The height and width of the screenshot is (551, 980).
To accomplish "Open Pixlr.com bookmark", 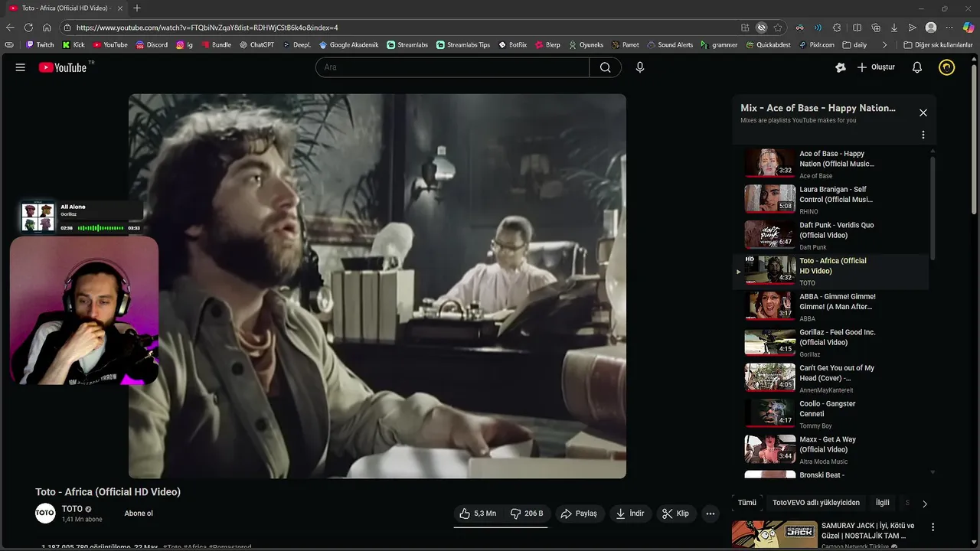I will point(816,45).
